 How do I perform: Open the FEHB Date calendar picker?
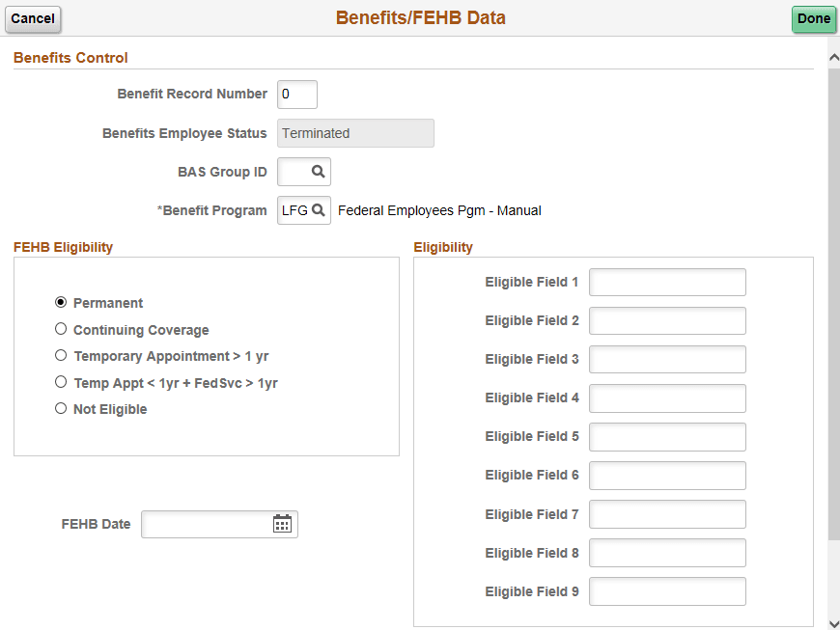point(283,524)
